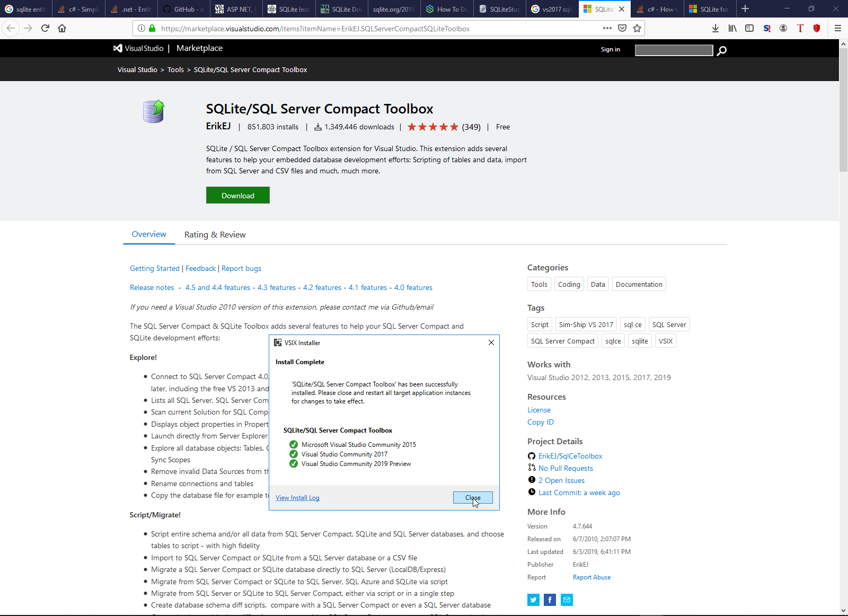Open the ErikEJ/SqlCeToolbox GitHub link
The image size is (848, 616).
point(570,456)
